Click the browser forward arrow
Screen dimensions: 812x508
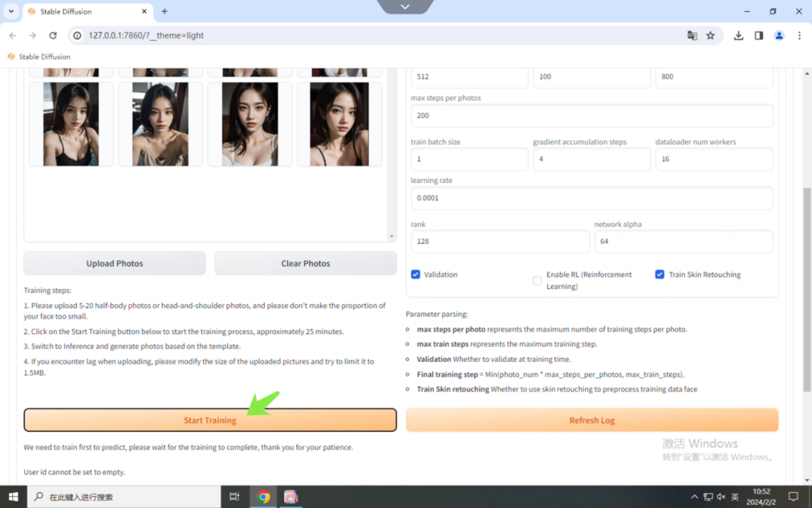pyautogui.click(x=32, y=35)
